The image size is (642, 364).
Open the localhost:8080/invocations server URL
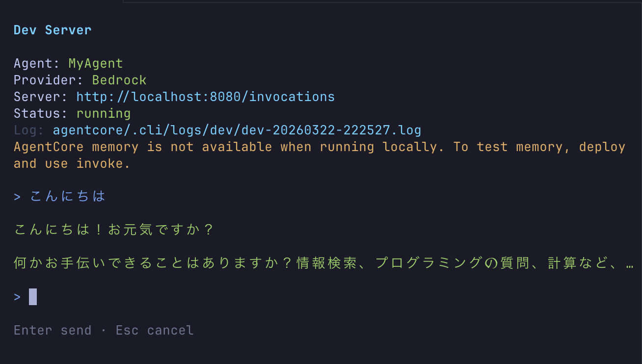(x=205, y=97)
